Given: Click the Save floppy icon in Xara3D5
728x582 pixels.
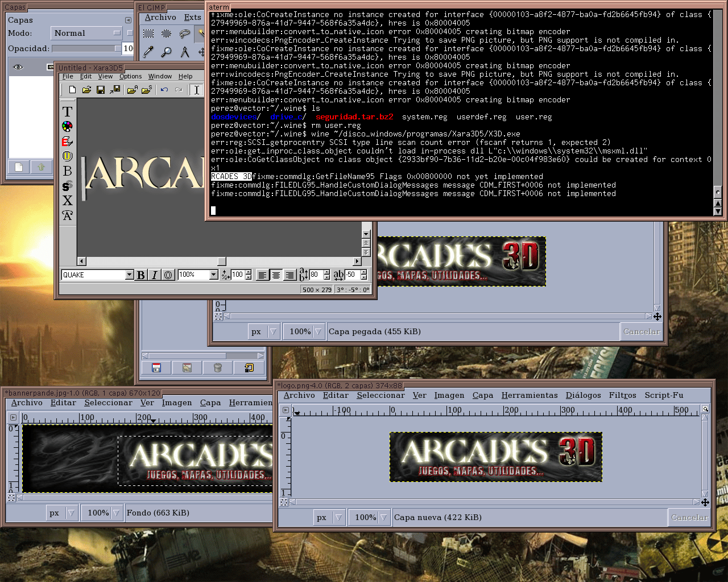Looking at the screenshot, I should [x=101, y=90].
